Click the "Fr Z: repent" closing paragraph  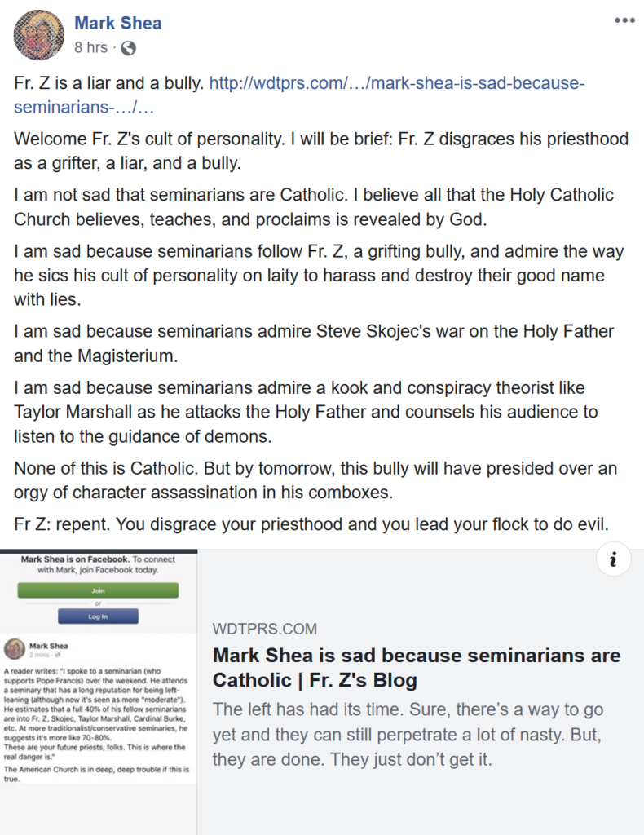[311, 524]
